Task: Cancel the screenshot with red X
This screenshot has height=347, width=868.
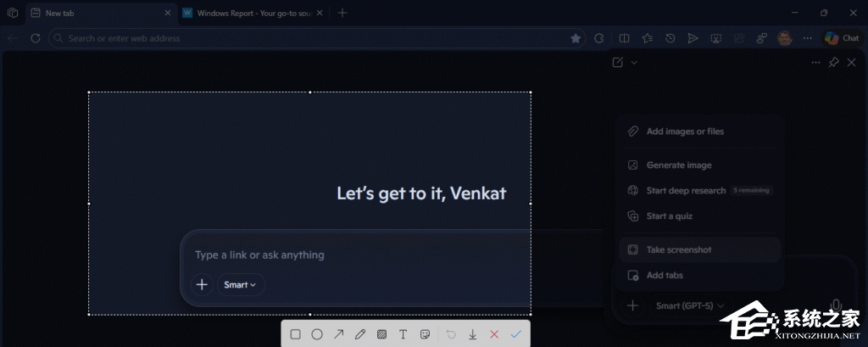Action: (494, 334)
